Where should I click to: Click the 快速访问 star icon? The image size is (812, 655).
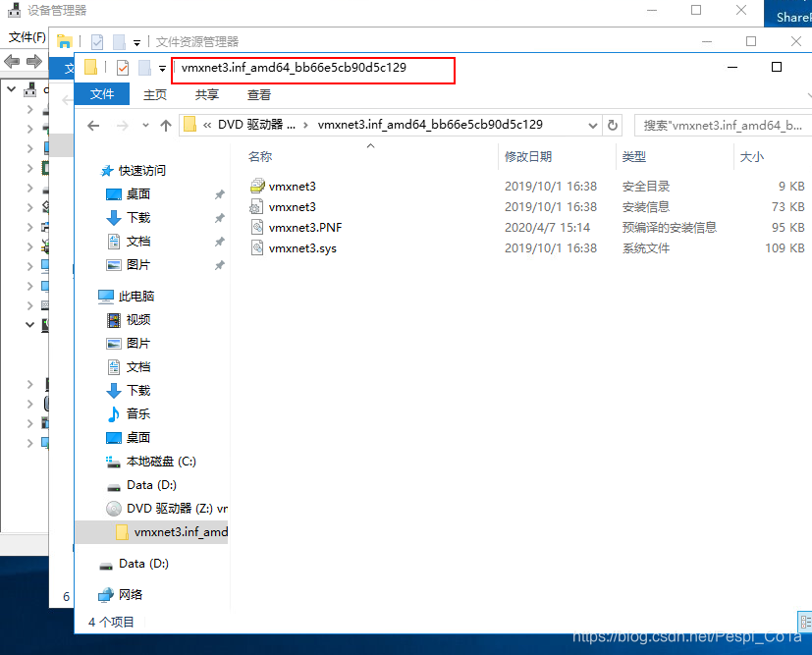point(107,170)
